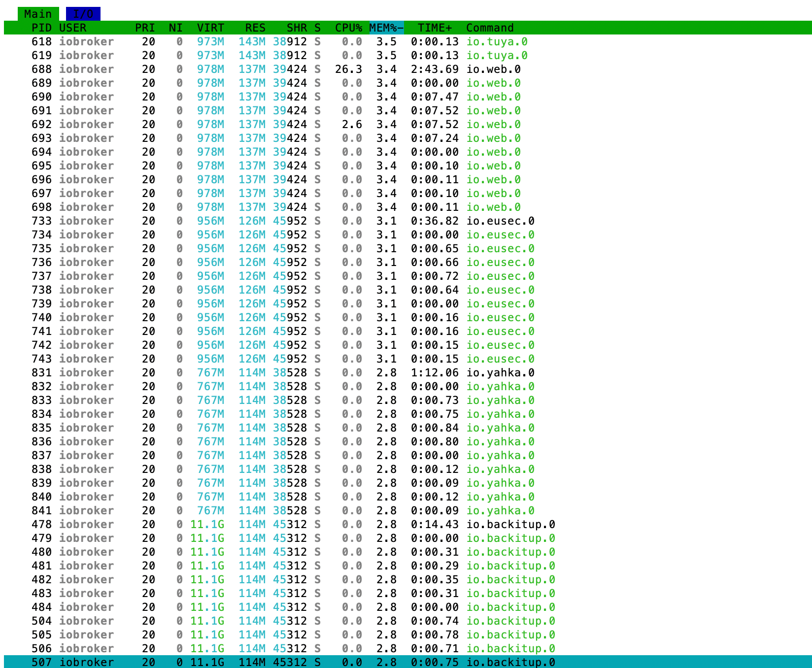Click the USER column header

point(73,28)
